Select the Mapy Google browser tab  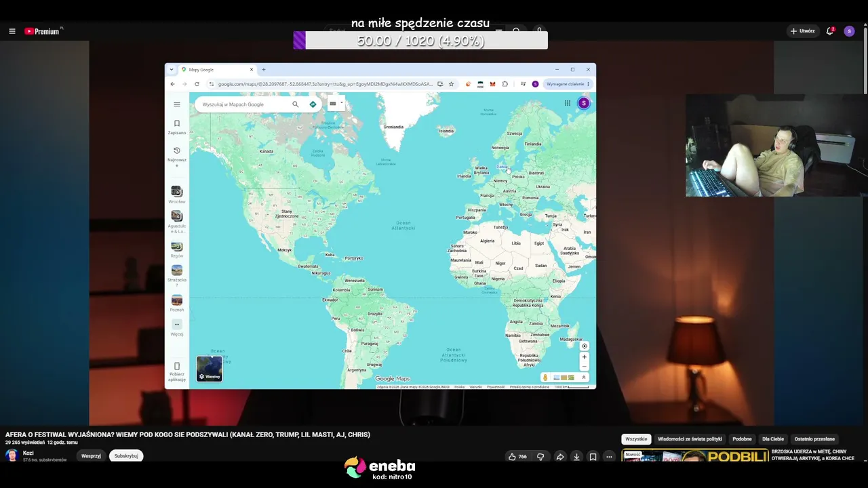pos(217,69)
